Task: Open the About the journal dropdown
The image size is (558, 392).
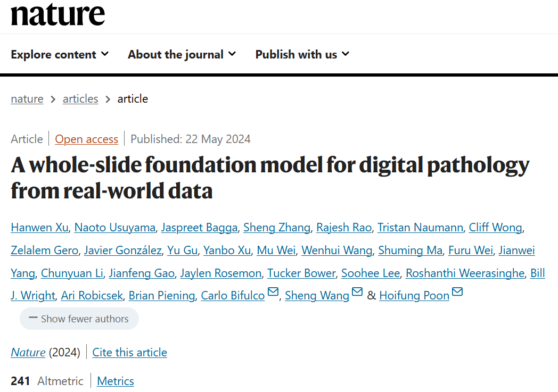Action: [182, 54]
